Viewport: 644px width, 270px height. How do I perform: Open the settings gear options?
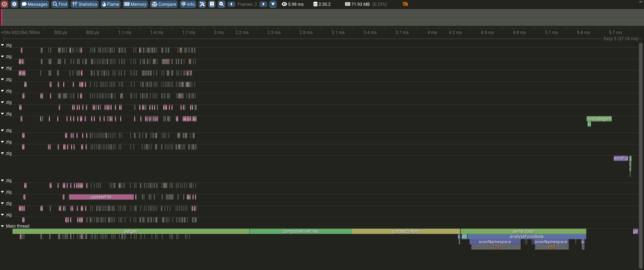pyautogui.click(x=14, y=4)
